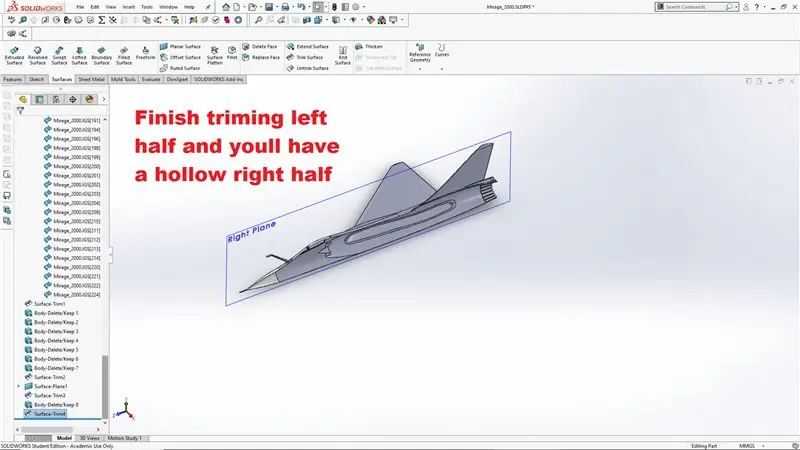Image resolution: width=800 pixels, height=450 pixels.
Task: Open the DisplayManager tab icon
Action: (x=89, y=99)
